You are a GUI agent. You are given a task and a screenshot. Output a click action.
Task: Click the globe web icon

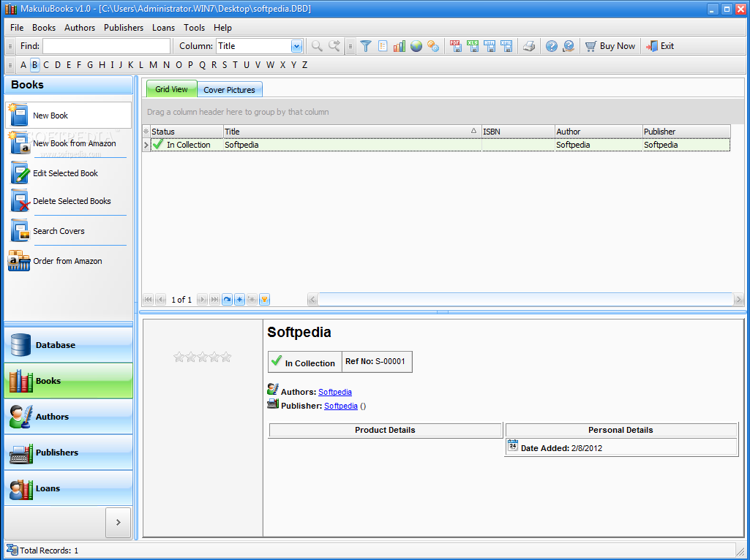(416, 46)
